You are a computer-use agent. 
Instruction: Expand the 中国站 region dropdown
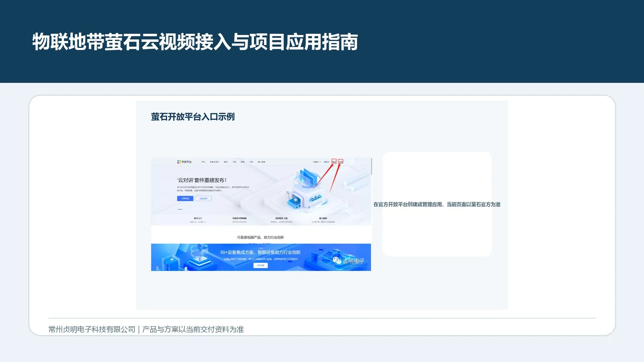(x=317, y=162)
